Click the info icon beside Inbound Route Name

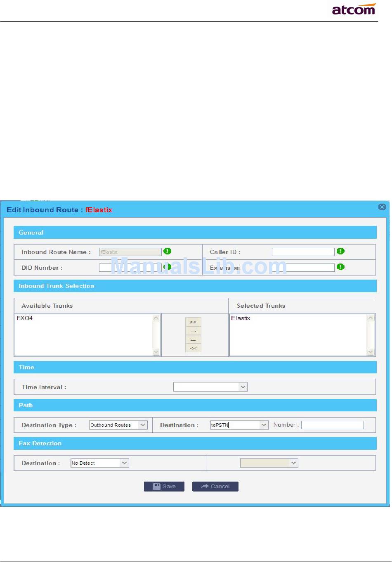(x=168, y=251)
